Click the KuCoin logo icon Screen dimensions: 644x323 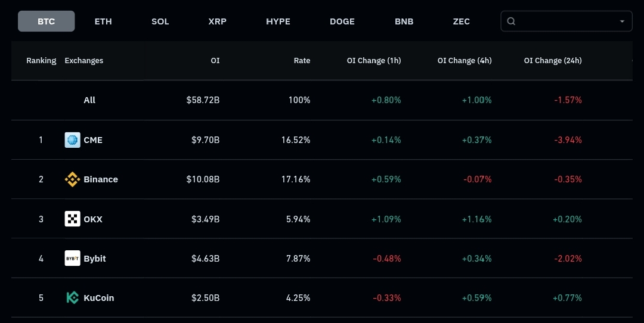(x=72, y=297)
